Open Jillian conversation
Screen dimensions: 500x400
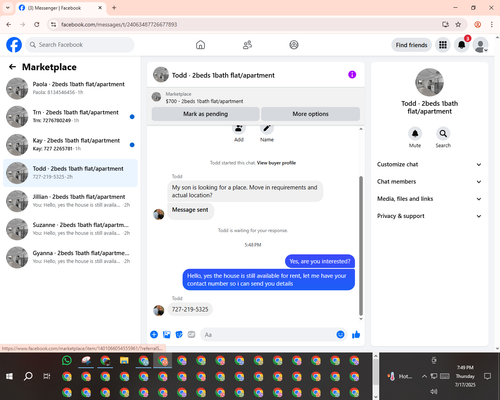coord(70,201)
